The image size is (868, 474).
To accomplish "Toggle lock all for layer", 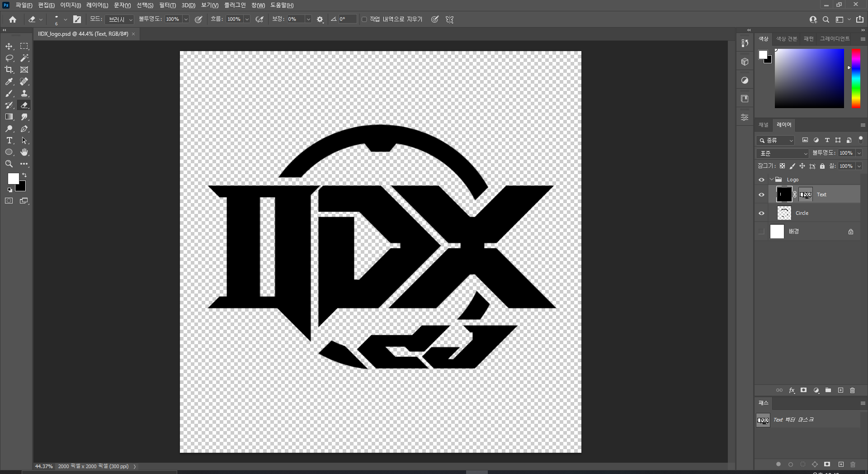I will coord(822,166).
